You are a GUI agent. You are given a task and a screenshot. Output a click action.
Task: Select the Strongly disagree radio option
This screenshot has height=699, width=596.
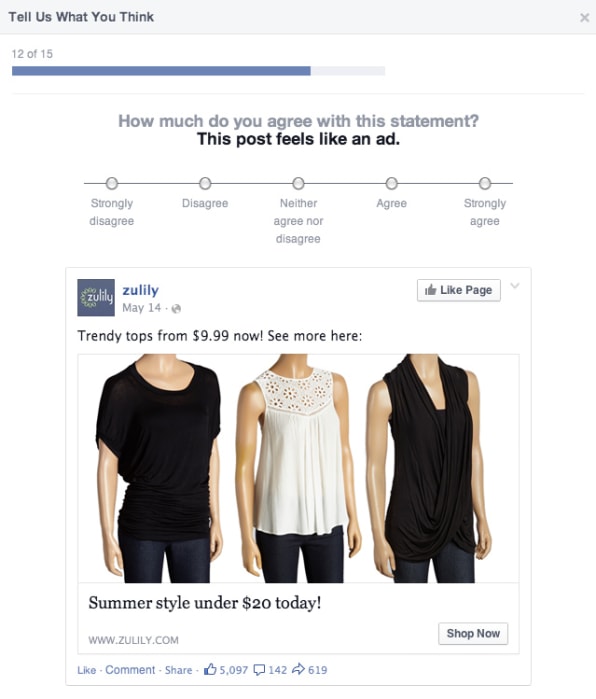coord(112,183)
